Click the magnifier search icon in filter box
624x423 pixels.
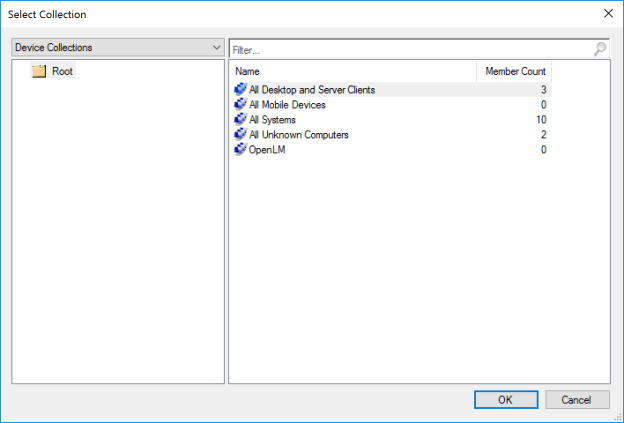click(600, 48)
